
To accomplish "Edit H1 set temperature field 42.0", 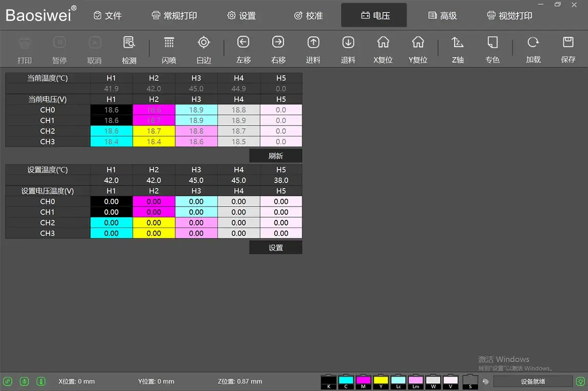I will (x=111, y=180).
